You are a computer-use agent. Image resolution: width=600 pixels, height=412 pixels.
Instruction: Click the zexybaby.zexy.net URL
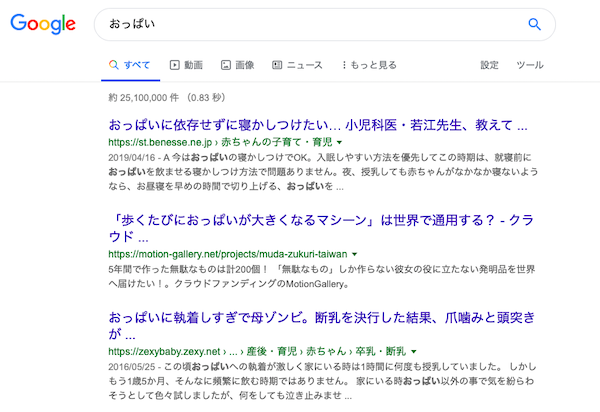tap(164, 352)
